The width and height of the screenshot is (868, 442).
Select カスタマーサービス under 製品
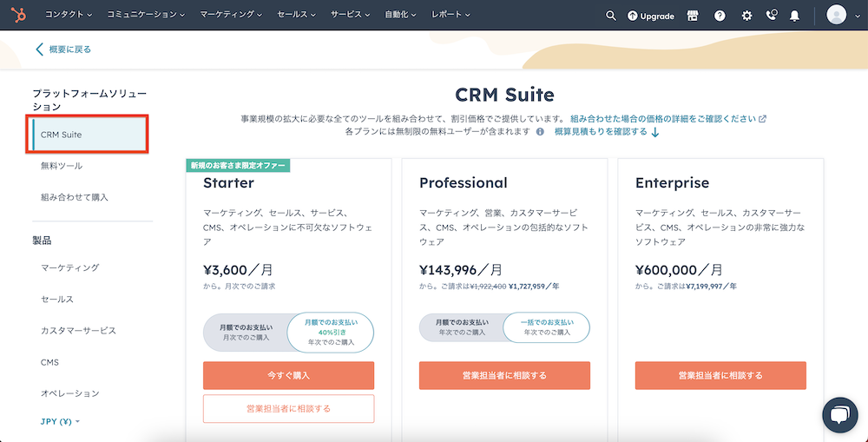[78, 331]
